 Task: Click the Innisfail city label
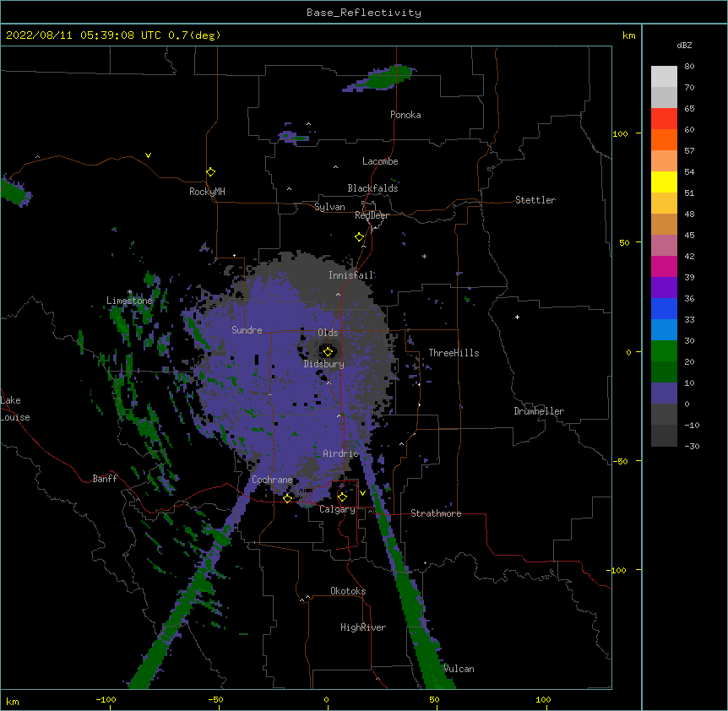tap(351, 275)
